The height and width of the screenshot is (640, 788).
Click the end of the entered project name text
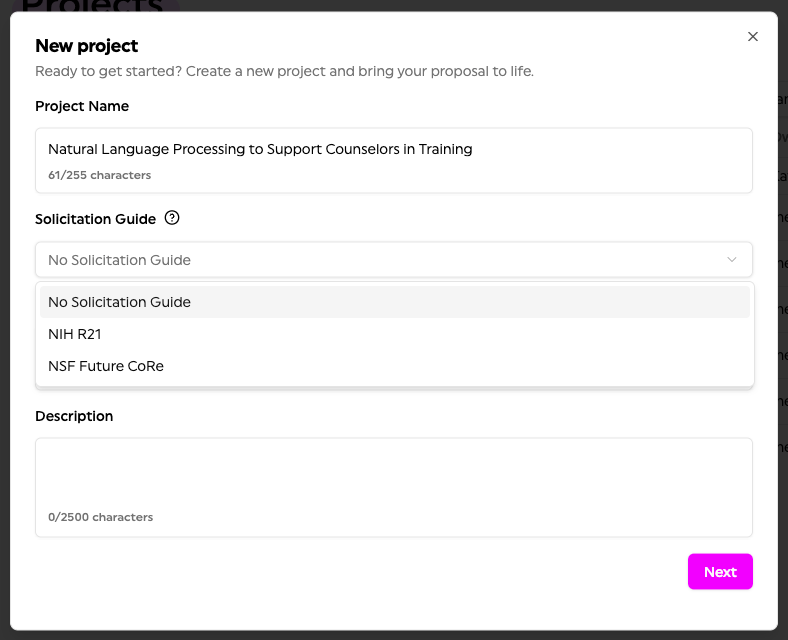(473, 150)
